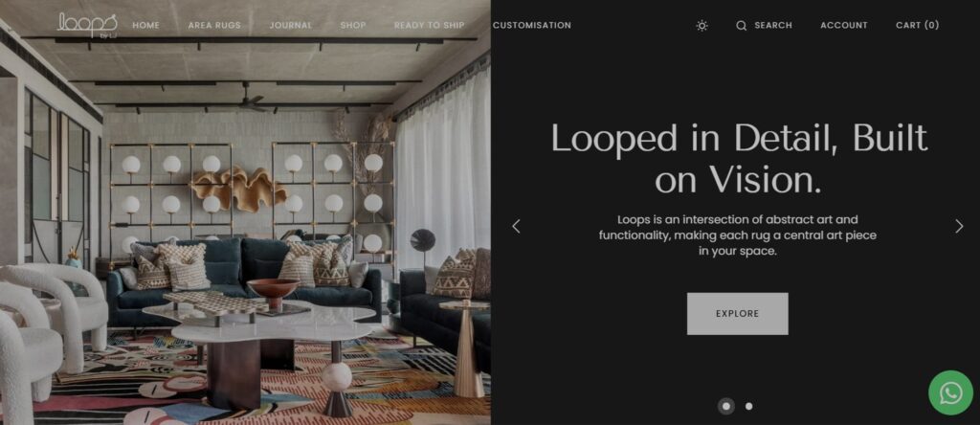View Cart (0)

pos(917,26)
